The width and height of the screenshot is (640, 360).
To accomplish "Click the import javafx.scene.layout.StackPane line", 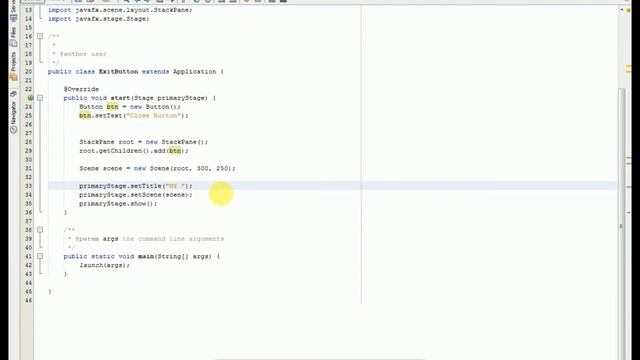I will click(120, 10).
